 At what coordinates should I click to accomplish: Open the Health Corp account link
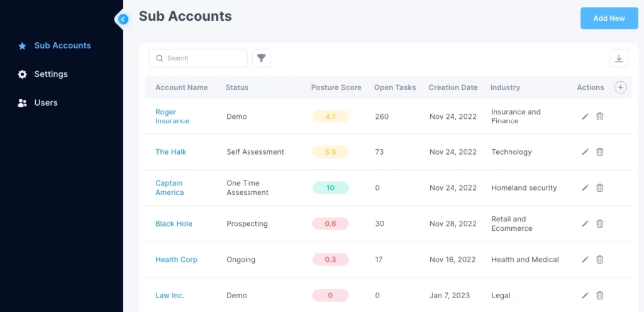point(176,259)
